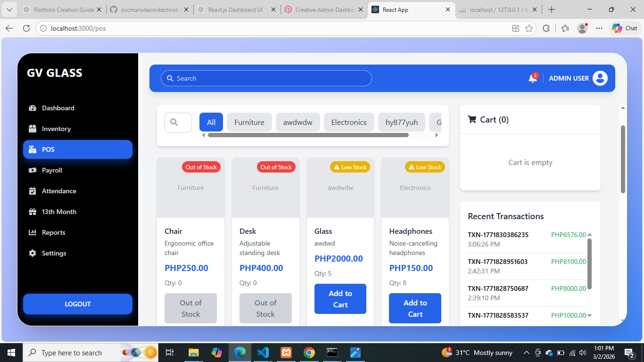Click the category scrollbar left arrow
Viewport: 644px width, 362px height.
(203, 135)
